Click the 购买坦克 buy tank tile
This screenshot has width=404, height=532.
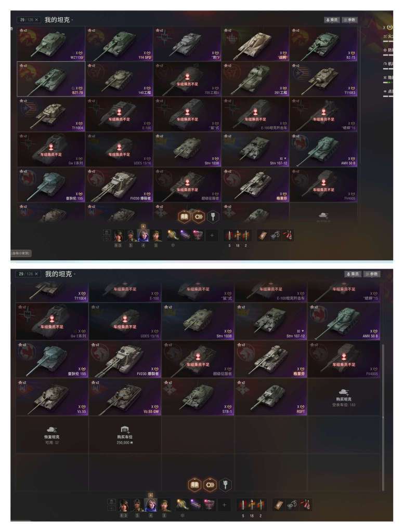(344, 397)
